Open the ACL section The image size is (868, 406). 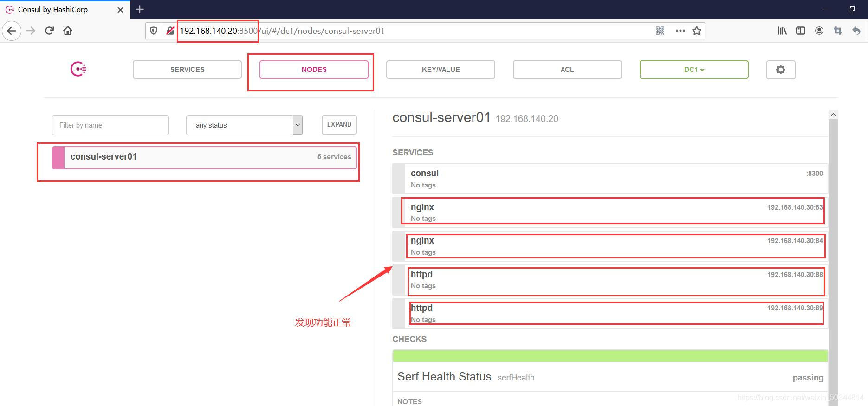(x=567, y=70)
